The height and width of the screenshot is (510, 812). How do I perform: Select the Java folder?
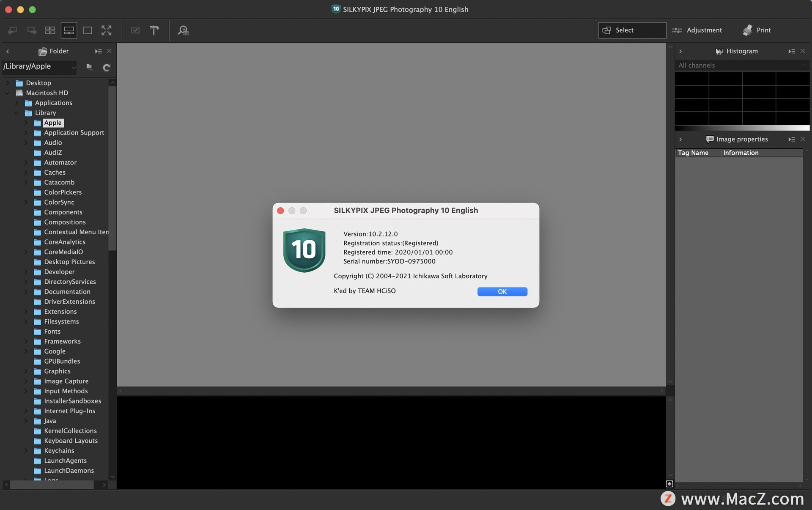[50, 421]
